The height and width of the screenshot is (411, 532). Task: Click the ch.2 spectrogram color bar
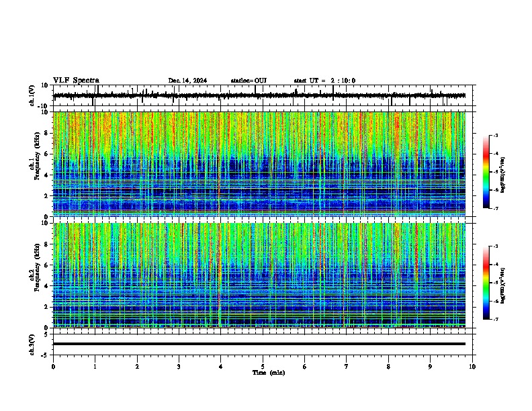click(486, 283)
